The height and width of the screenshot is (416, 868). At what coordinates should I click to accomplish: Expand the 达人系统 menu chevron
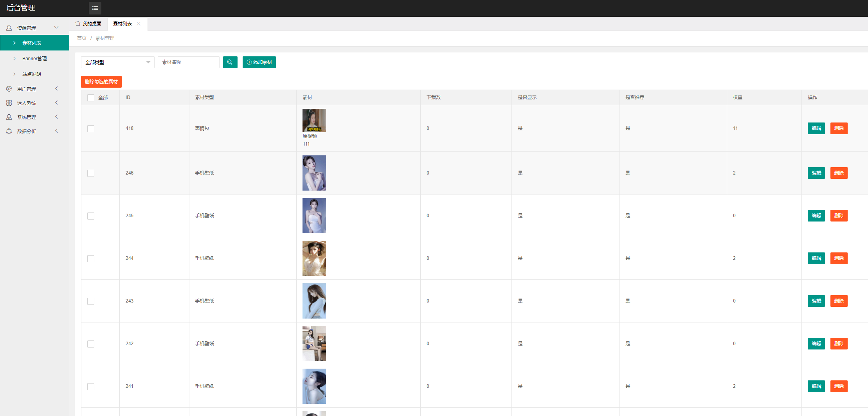56,103
